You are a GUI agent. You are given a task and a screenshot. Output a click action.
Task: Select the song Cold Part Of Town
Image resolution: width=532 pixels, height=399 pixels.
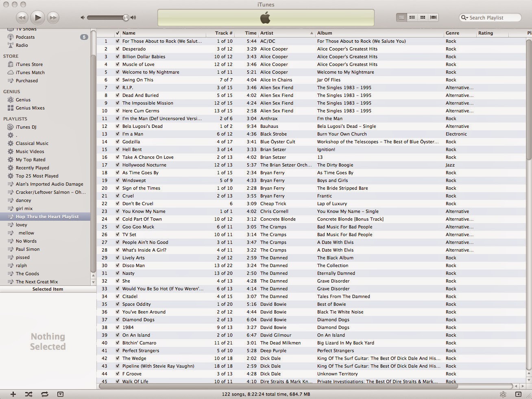point(142,219)
